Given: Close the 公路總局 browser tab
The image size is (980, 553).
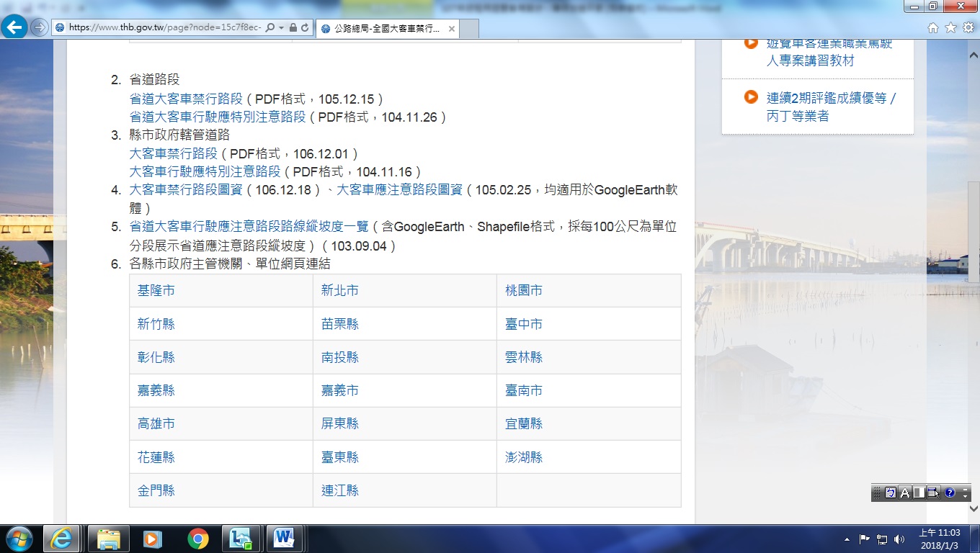Looking at the screenshot, I should [x=452, y=29].
